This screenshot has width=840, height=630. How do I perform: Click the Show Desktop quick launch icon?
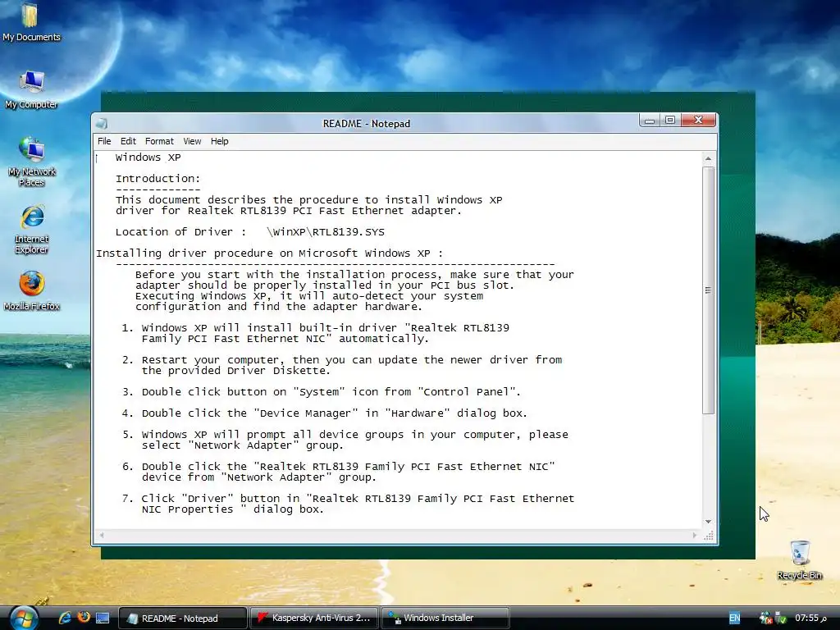coord(103,618)
